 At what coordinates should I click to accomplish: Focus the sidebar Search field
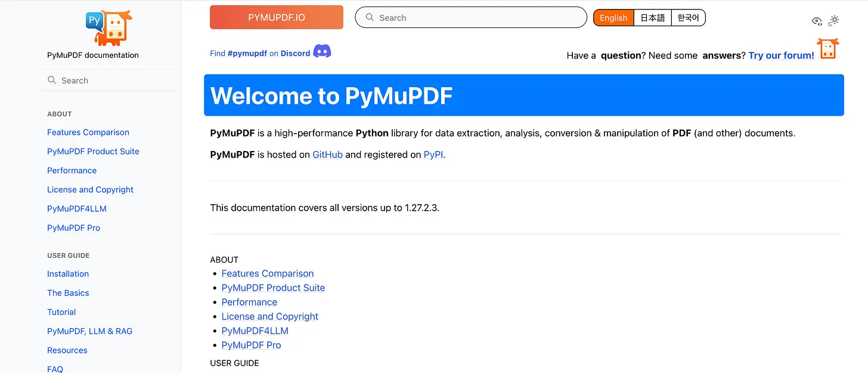tap(106, 80)
